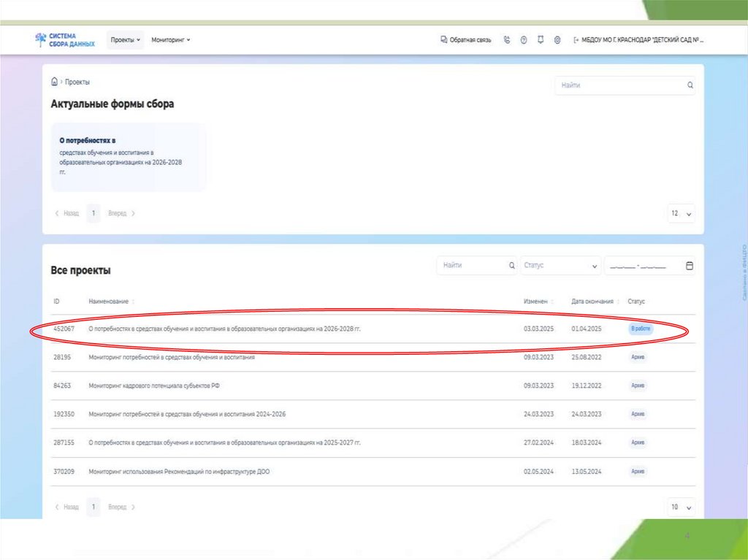Click the help question mark icon
The width and height of the screenshot is (748, 560).
tap(523, 40)
